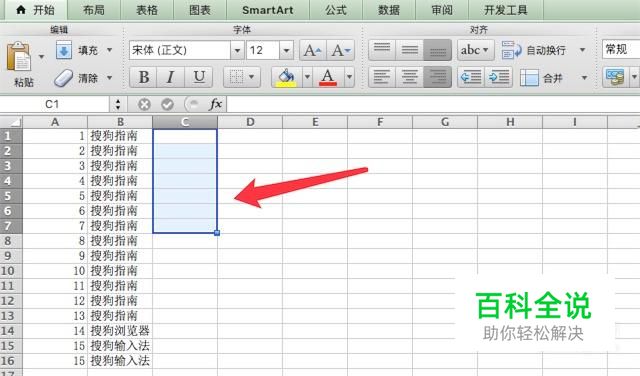Cancel entry with the X icon
The image size is (640, 376).
tap(144, 105)
